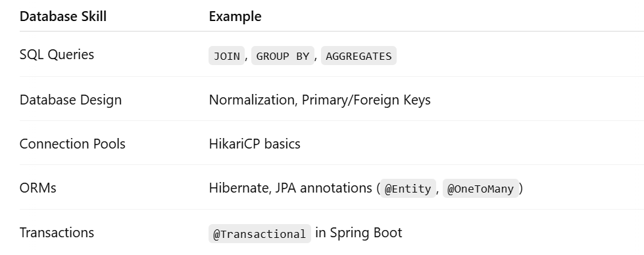Select the SQL Queries row label
The width and height of the screenshot is (644, 255).
(57, 55)
